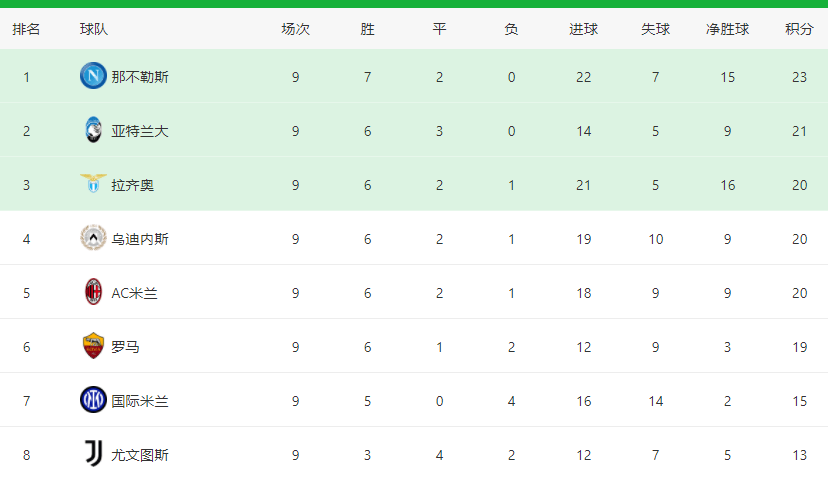Select the 尤文图斯 team name

140,455
